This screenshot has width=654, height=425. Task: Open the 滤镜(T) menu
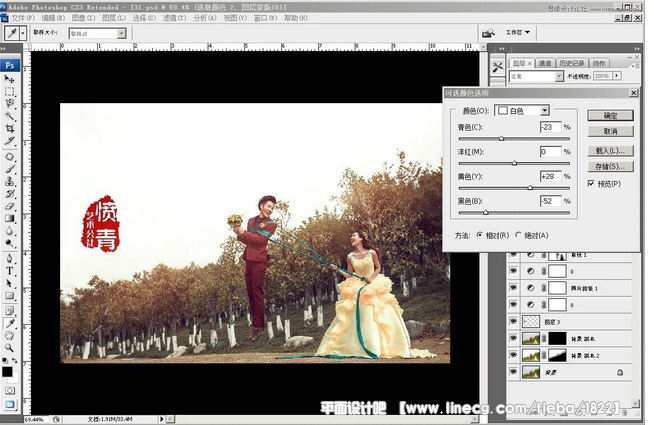174,18
